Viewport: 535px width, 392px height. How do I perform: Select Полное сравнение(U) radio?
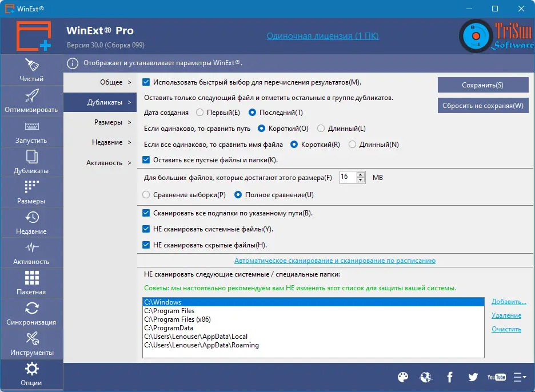tap(238, 194)
